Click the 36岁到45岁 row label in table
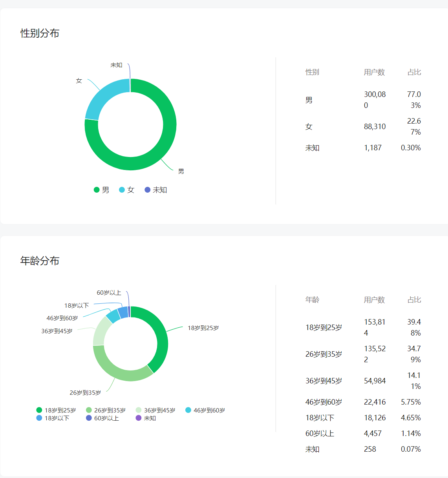 [x=324, y=381]
